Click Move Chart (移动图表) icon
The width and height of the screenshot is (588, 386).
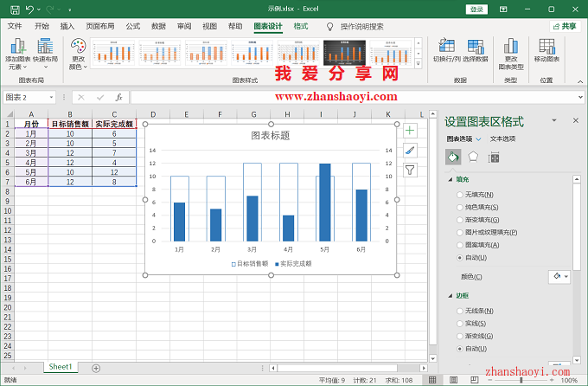pyautogui.click(x=546, y=50)
